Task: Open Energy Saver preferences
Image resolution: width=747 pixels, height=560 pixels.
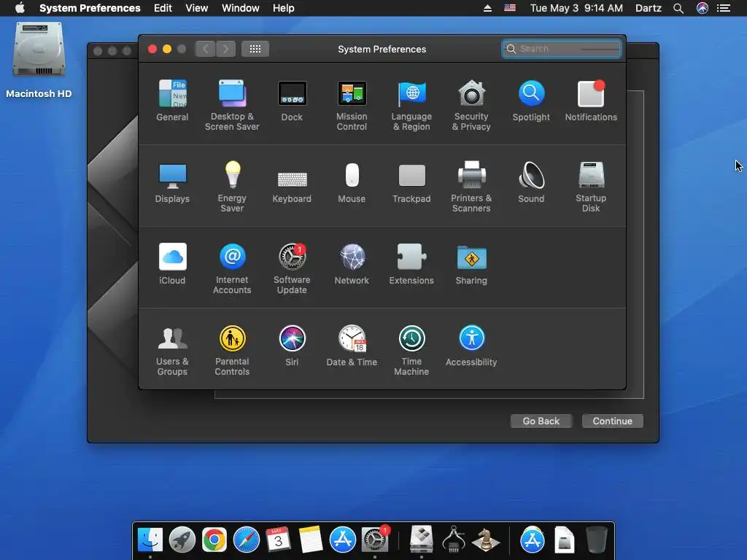Action: click(x=232, y=187)
